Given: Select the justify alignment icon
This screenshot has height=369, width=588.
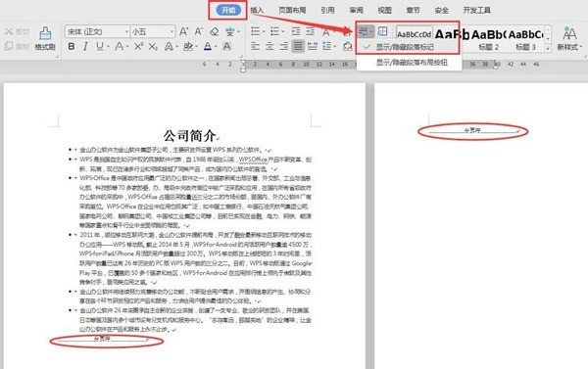Looking at the screenshot, I should pos(298,46).
